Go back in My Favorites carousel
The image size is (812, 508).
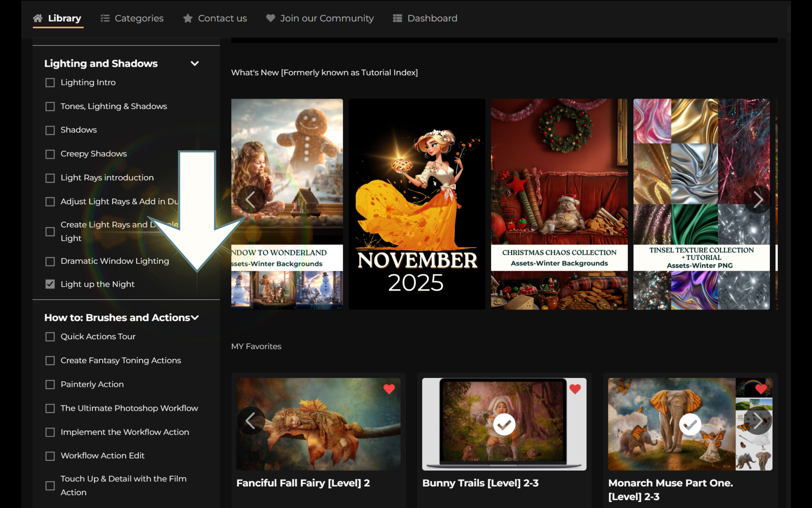pyautogui.click(x=251, y=421)
